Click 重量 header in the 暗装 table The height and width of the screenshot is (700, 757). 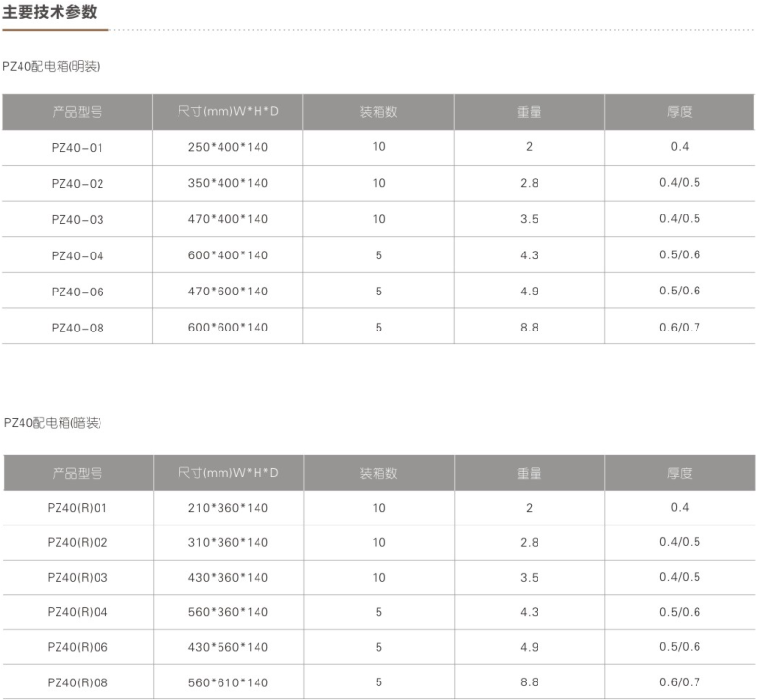pyautogui.click(x=529, y=473)
